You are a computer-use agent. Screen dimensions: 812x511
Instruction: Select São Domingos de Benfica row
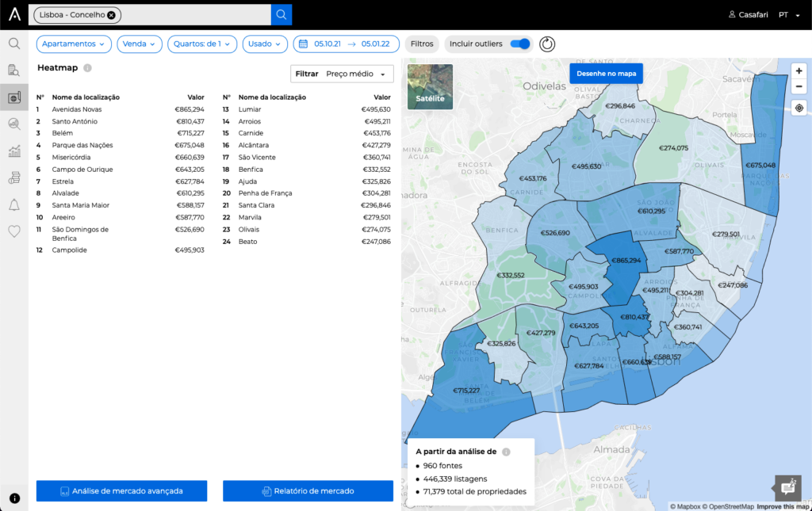click(121, 234)
